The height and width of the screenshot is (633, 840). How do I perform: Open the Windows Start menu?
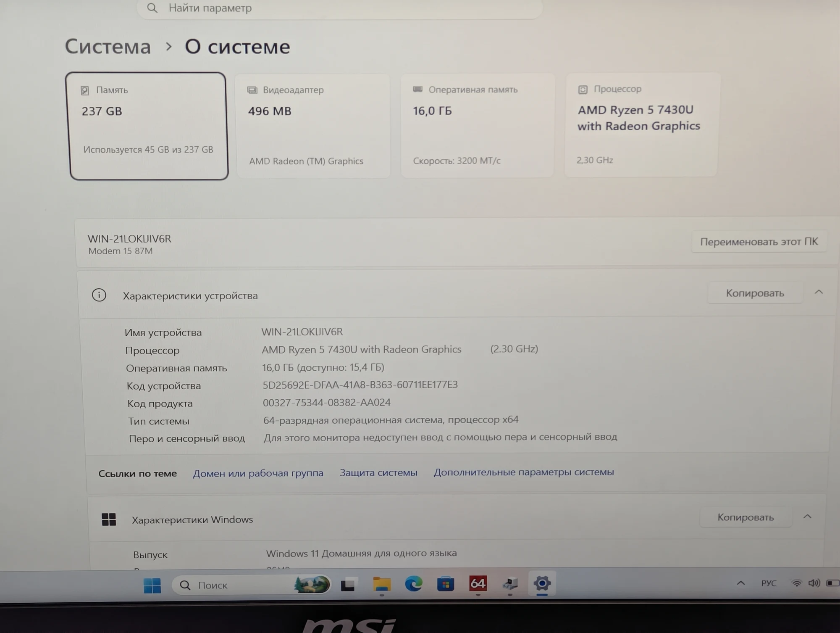coord(152,585)
